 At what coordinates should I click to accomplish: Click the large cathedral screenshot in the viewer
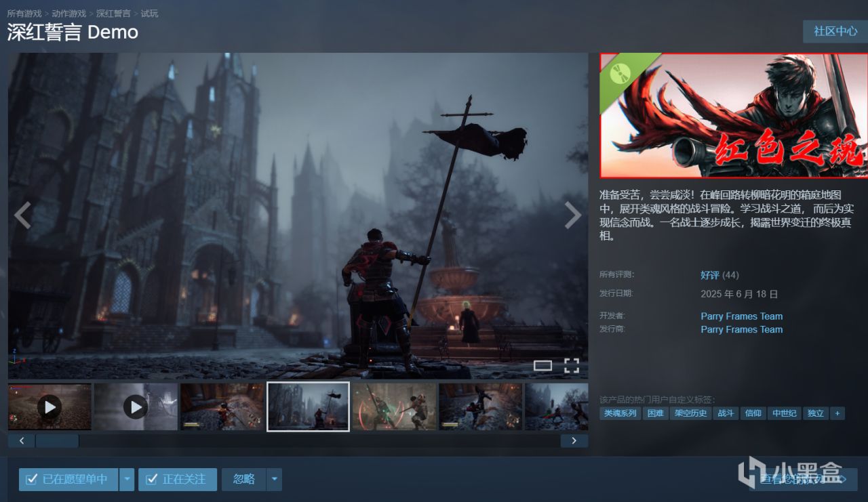point(298,215)
